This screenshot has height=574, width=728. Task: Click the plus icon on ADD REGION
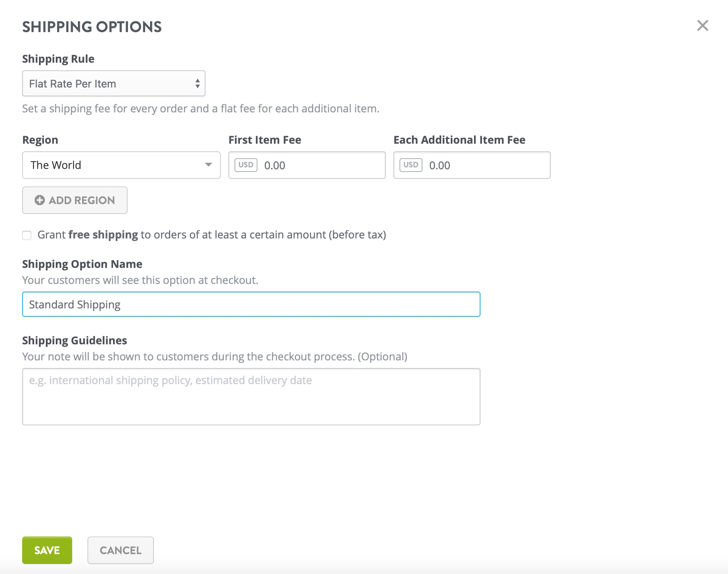point(39,200)
